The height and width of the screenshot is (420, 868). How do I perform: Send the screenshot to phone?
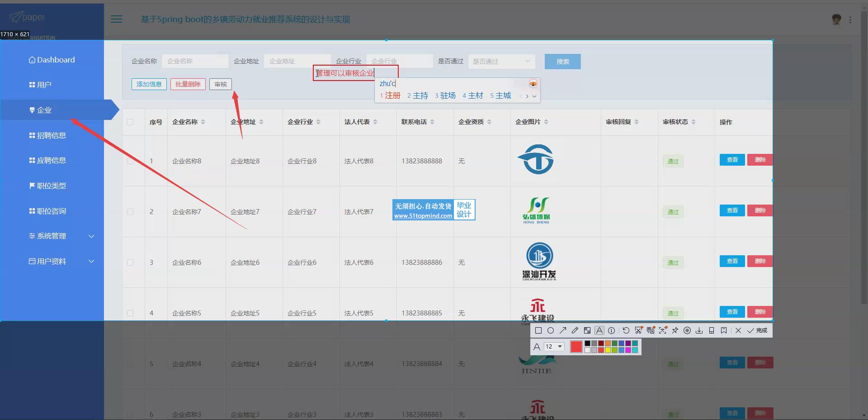(712, 330)
